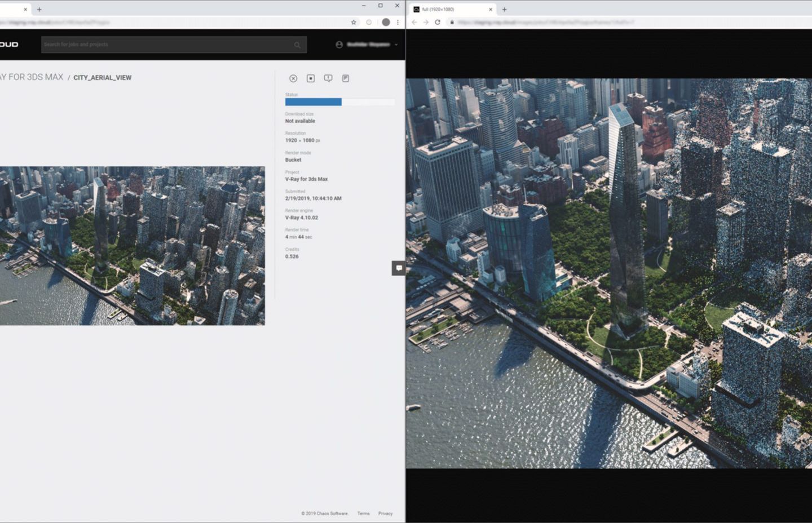Expand the account dropdown arrow

point(396,45)
